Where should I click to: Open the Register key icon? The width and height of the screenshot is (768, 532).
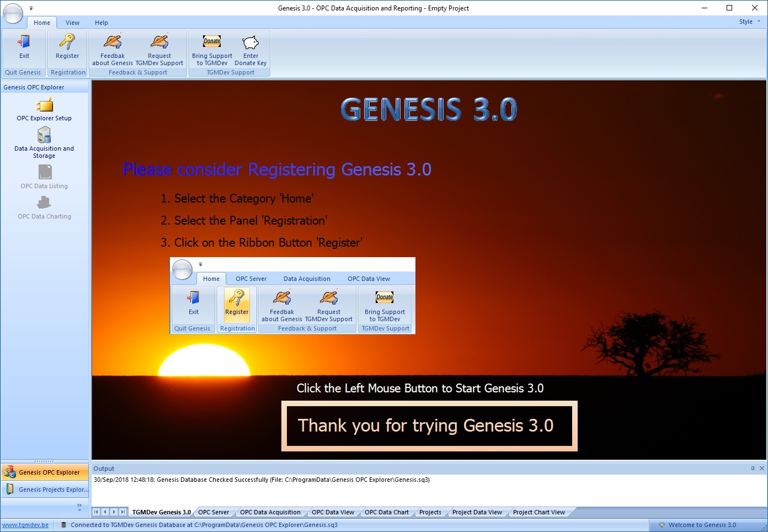tap(67, 41)
